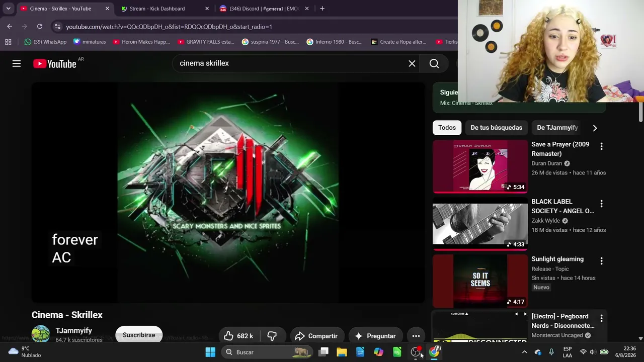The image size is (644, 362).
Task: Close the Kick Dashboard tab
Action: pyautogui.click(x=207, y=9)
